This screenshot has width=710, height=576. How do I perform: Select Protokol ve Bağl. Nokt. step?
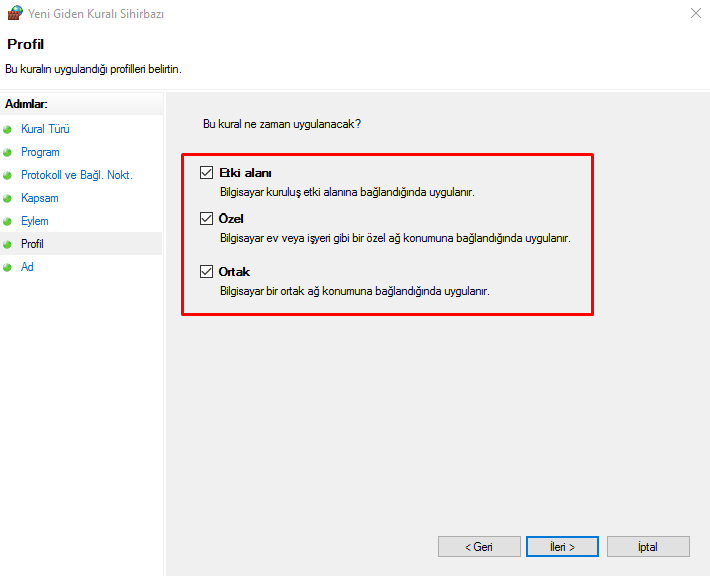point(76,175)
